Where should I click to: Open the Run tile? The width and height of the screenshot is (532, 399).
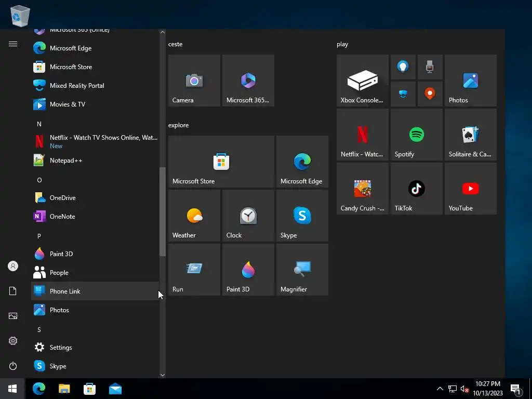click(194, 270)
